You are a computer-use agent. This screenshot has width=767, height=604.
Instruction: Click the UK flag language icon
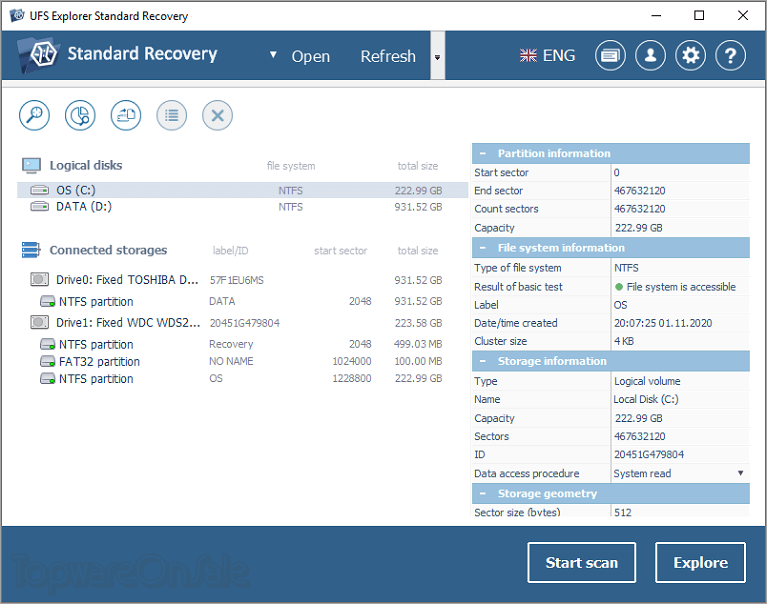pos(528,56)
